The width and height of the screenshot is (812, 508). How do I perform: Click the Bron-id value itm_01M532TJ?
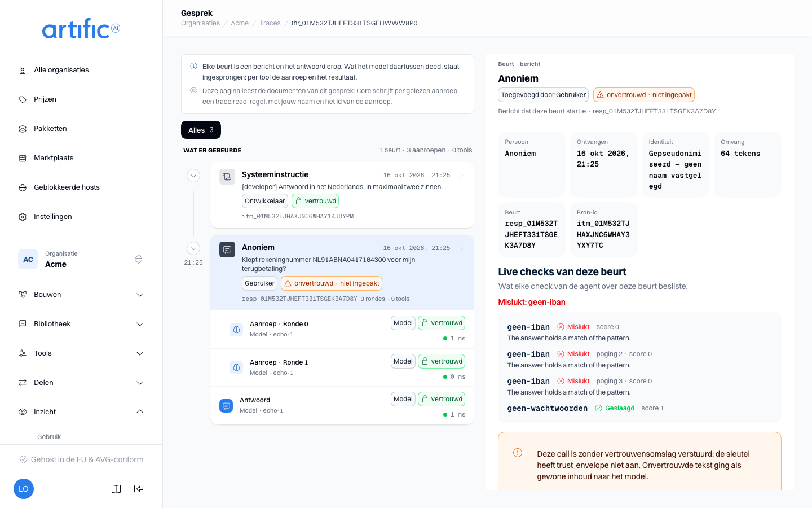[x=603, y=234]
